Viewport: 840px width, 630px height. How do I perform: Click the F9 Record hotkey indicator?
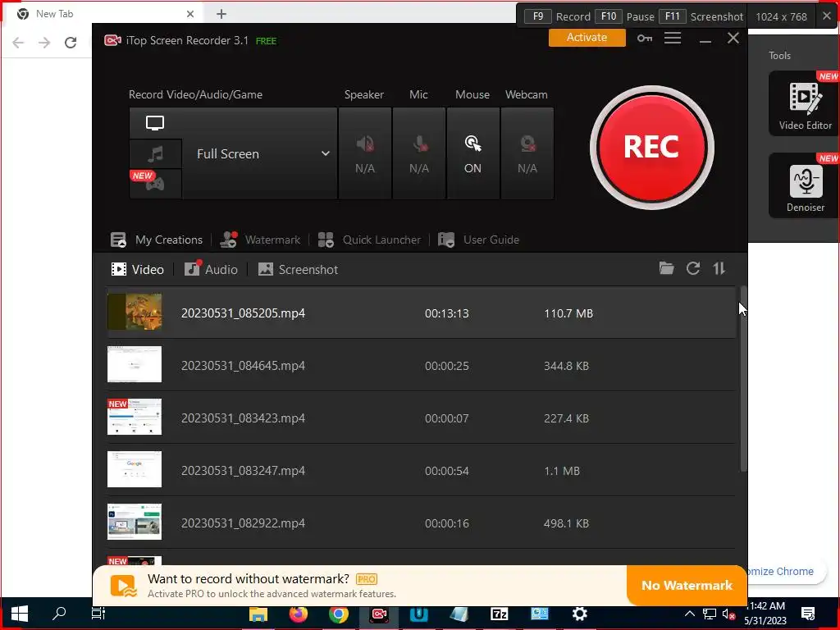click(x=557, y=16)
